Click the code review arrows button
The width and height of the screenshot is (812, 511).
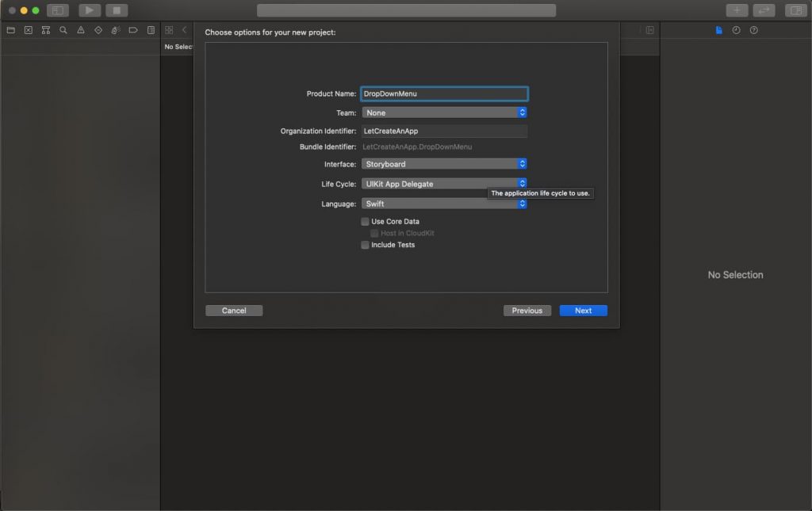(x=764, y=10)
